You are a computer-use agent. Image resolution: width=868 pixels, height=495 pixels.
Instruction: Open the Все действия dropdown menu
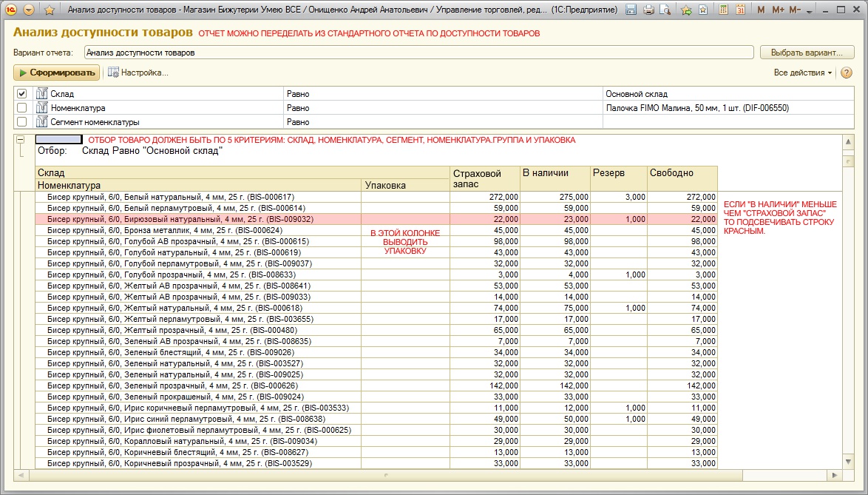pyautogui.click(x=802, y=73)
